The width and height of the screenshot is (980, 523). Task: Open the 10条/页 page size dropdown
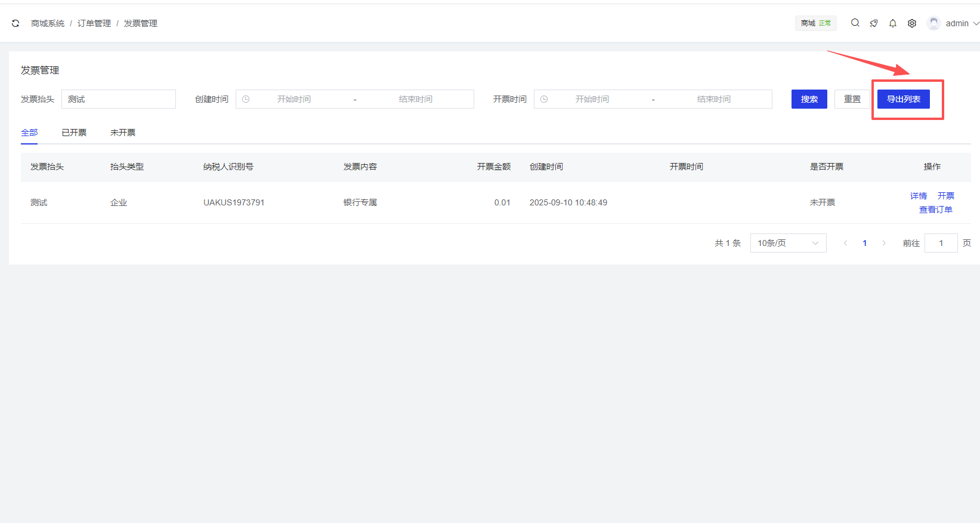tap(788, 243)
